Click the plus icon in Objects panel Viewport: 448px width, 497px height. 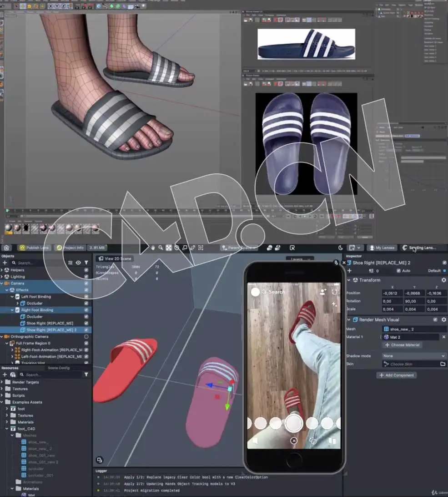5,263
